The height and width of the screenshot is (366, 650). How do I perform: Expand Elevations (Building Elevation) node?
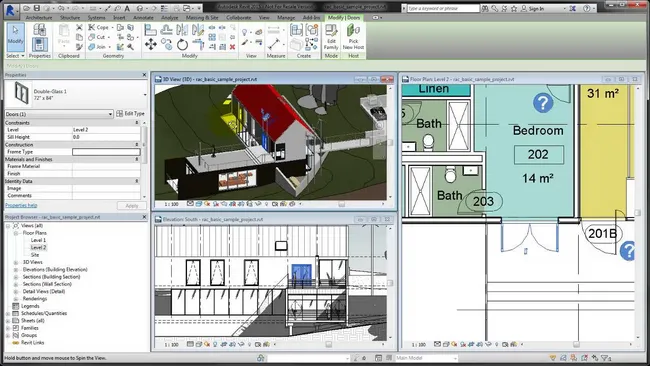pyautogui.click(x=16, y=269)
